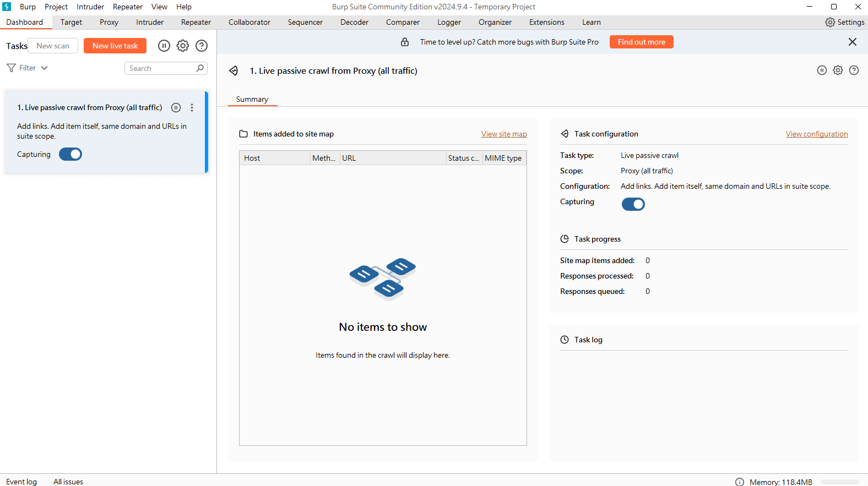The image size is (868, 486).
Task: Toggle Capturing switch on the task card
Action: [x=70, y=154]
